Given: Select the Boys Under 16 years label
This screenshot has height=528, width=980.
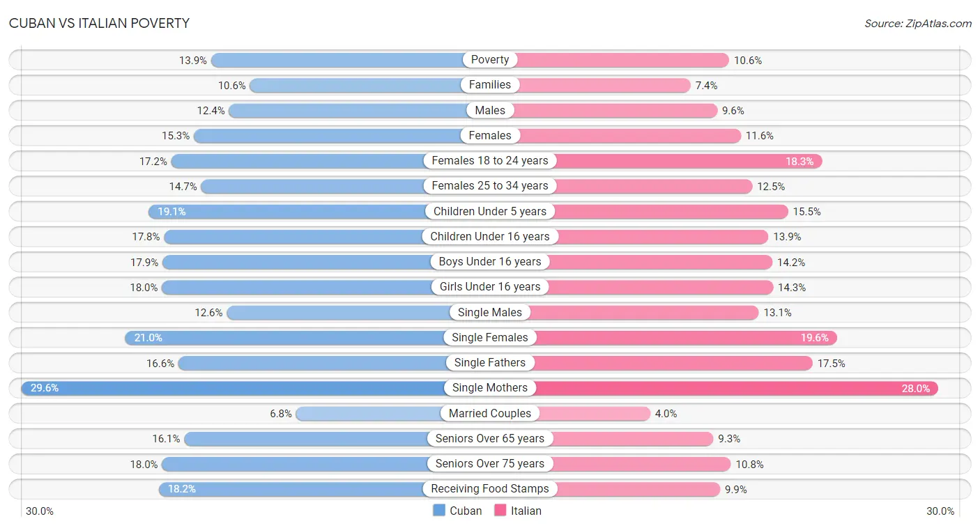Looking at the screenshot, I should [490, 262].
